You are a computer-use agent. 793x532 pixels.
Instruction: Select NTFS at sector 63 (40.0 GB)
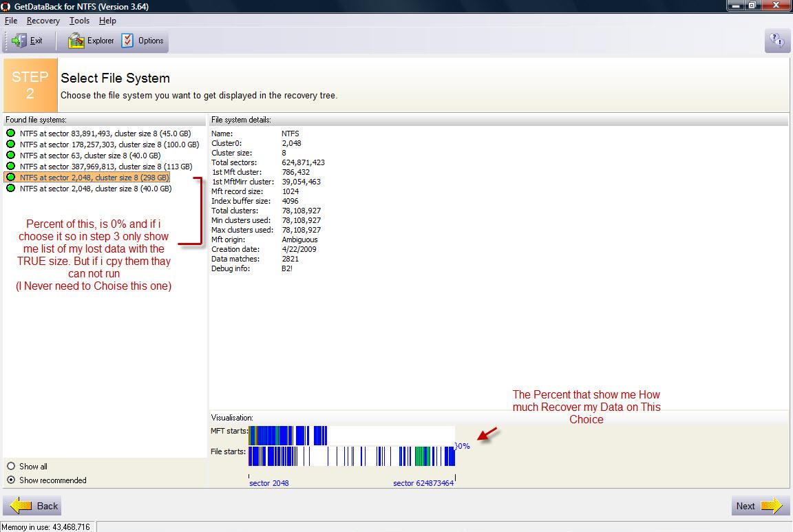coord(90,156)
